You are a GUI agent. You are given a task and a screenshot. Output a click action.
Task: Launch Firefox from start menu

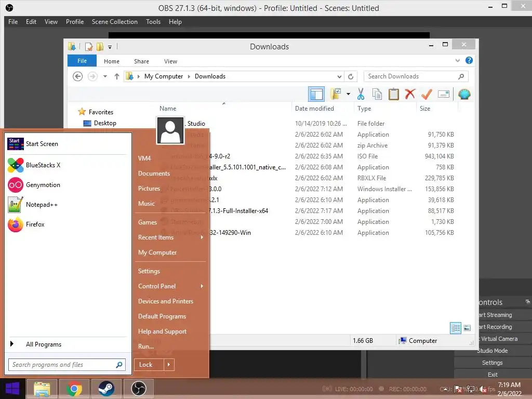67,224
